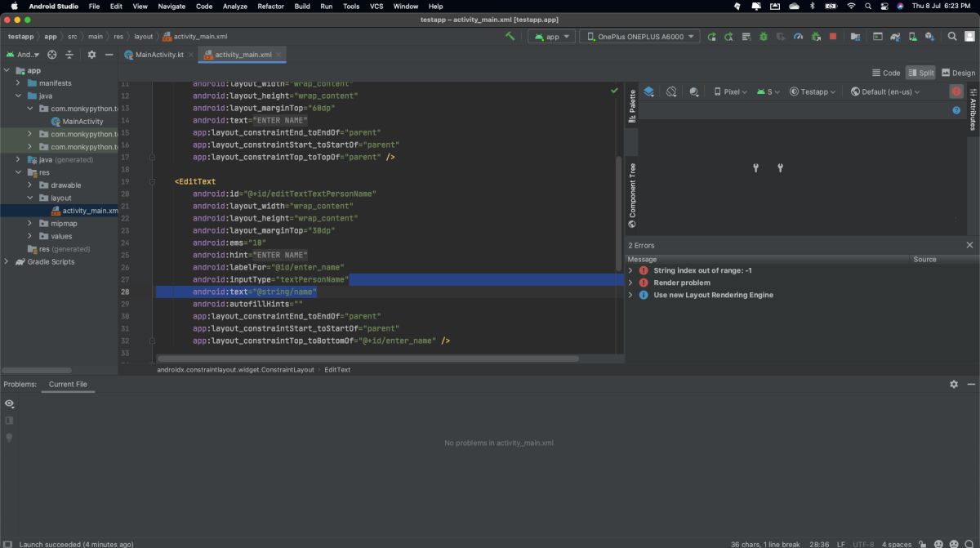Click the green Debug app bug icon

pyautogui.click(x=764, y=37)
